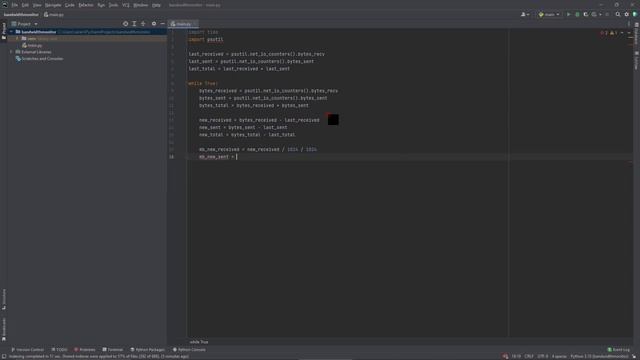The height and width of the screenshot is (360, 640).
Task: Click Select Opened File target icon
Action: 125,24
